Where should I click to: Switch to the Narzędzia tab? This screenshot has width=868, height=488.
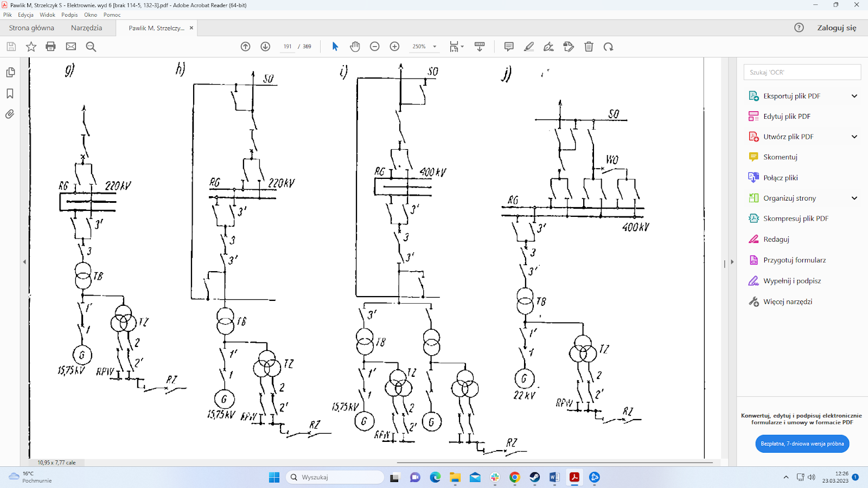[86, 28]
